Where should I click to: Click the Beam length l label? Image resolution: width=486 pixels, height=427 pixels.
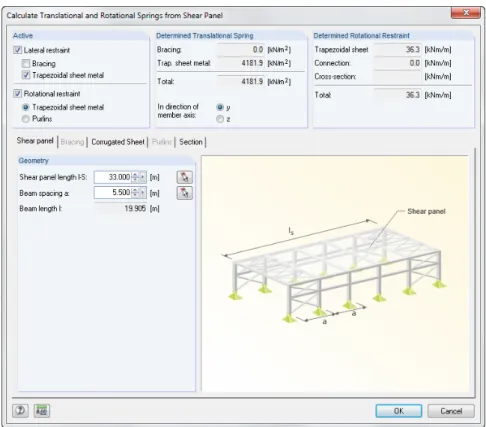point(41,209)
